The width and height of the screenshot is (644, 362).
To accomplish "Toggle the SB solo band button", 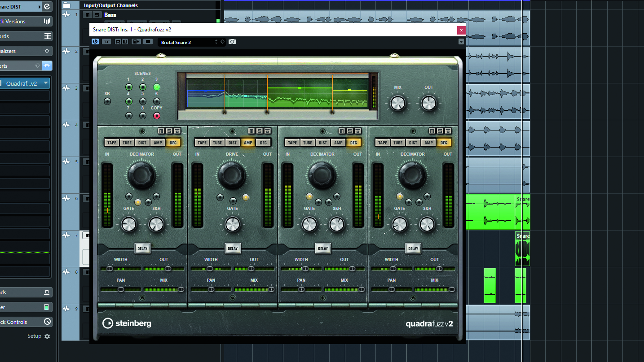I will point(107,101).
